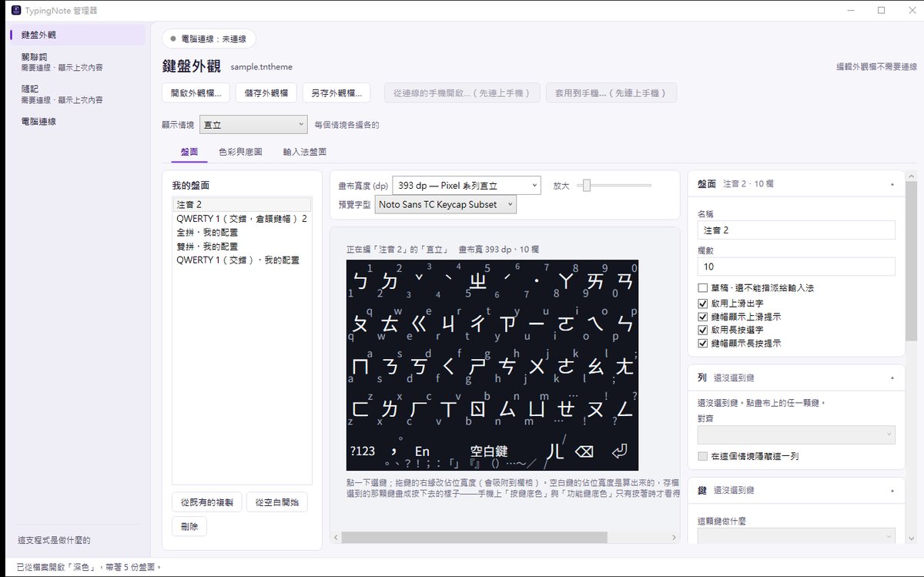Viewport: 924px width, 577px height.
Task: Switch to the 輸入法盤面 tab
Action: coord(305,153)
